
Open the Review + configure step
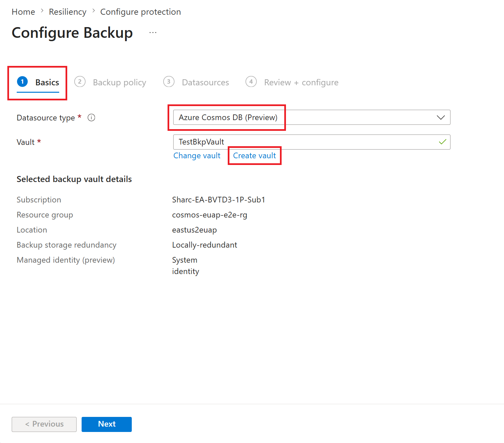[292, 82]
